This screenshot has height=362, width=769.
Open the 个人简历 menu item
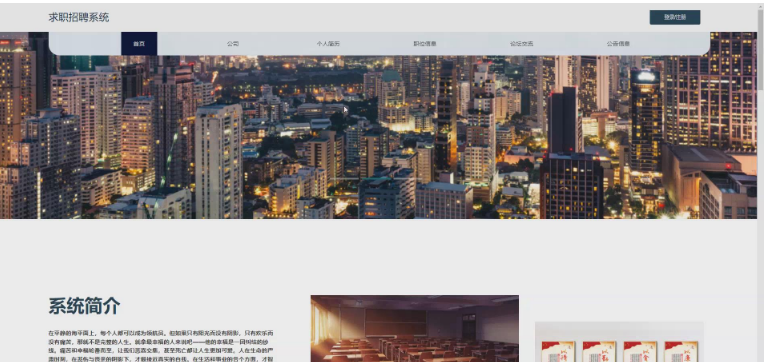tap(328, 44)
